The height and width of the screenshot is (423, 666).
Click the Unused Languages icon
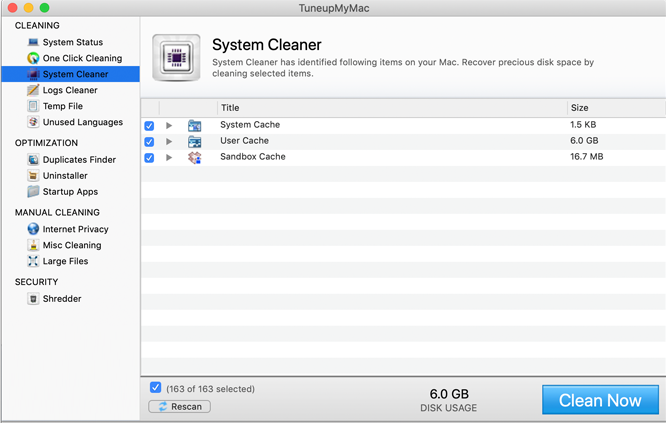point(33,122)
